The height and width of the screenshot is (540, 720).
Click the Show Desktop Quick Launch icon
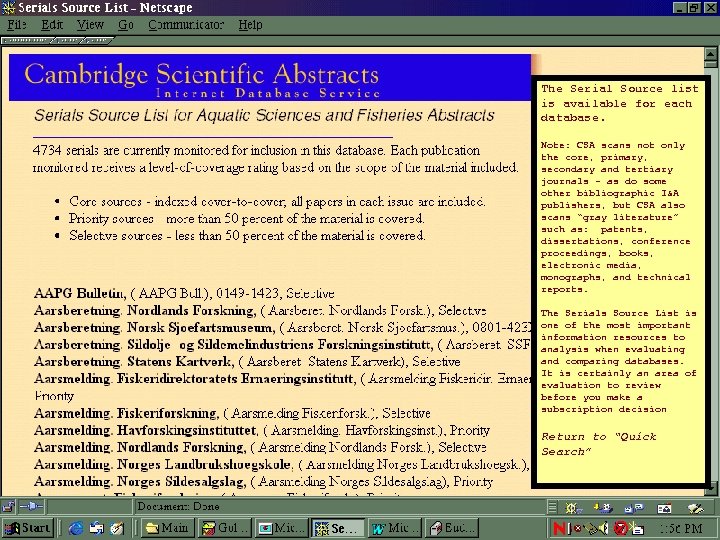(117, 529)
